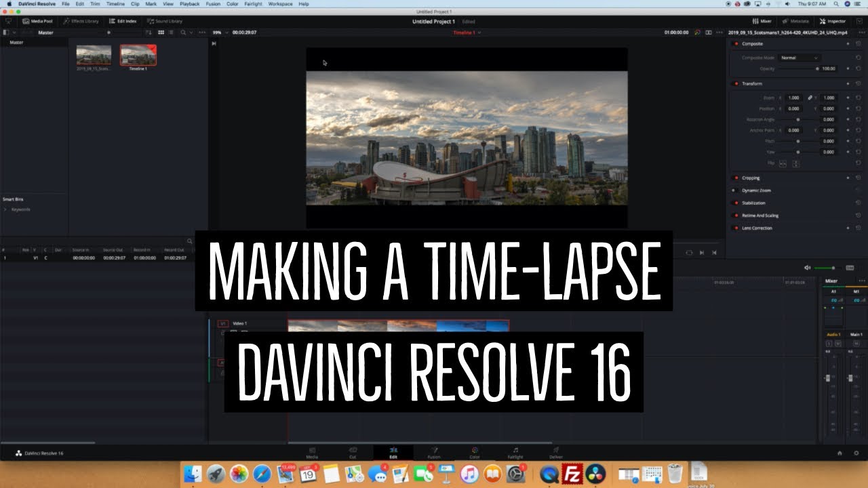Flip the clip horizontally
The height and width of the screenshot is (488, 868).
point(783,163)
